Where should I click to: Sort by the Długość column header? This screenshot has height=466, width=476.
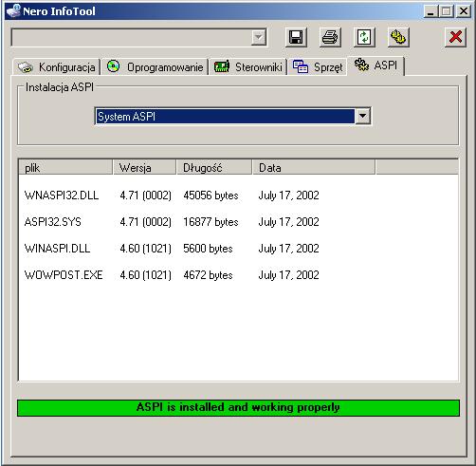coord(214,167)
